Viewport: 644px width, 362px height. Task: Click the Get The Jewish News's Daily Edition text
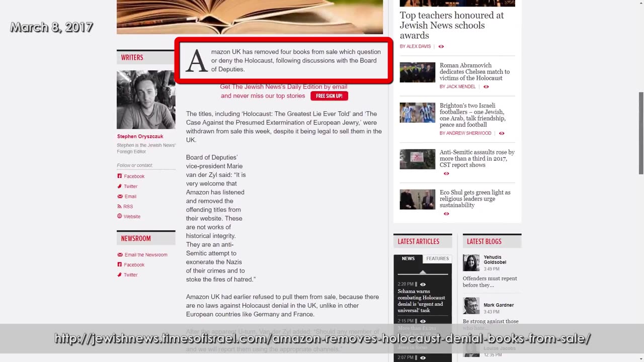[x=283, y=86]
